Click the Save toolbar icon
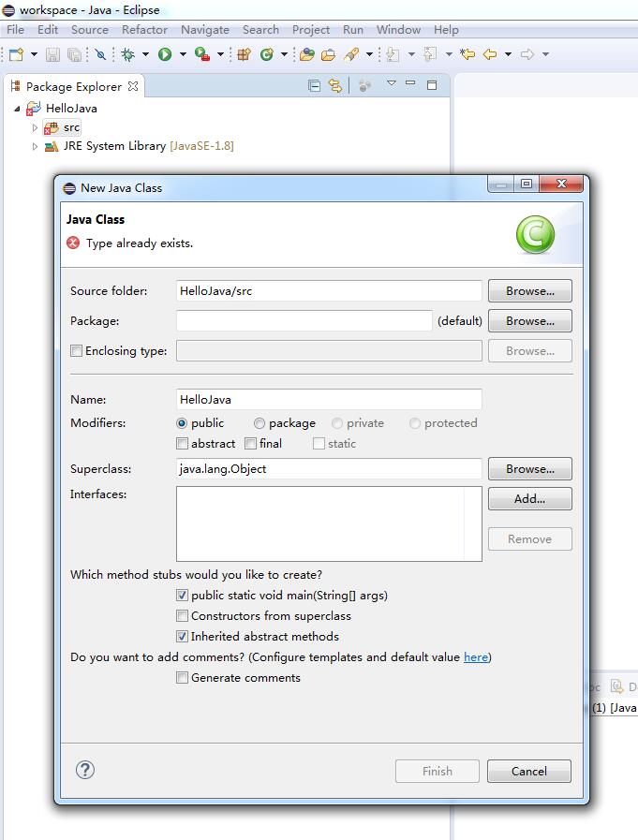The width and height of the screenshot is (638, 840). (52, 54)
